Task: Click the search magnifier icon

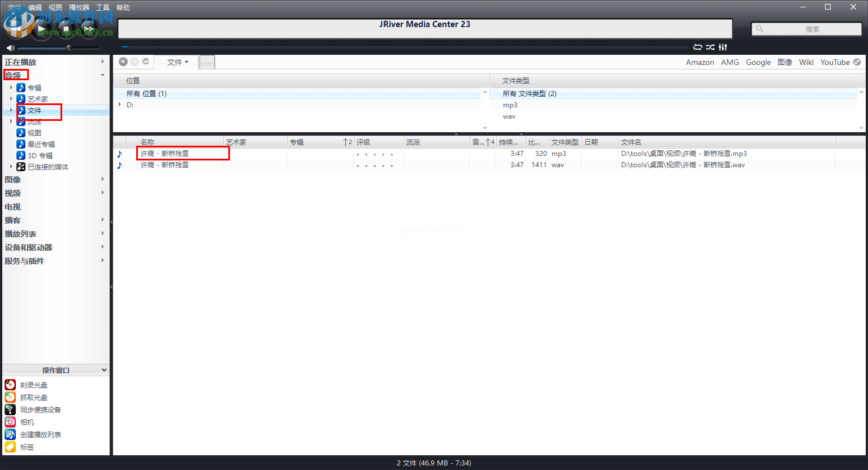Action: [759, 29]
